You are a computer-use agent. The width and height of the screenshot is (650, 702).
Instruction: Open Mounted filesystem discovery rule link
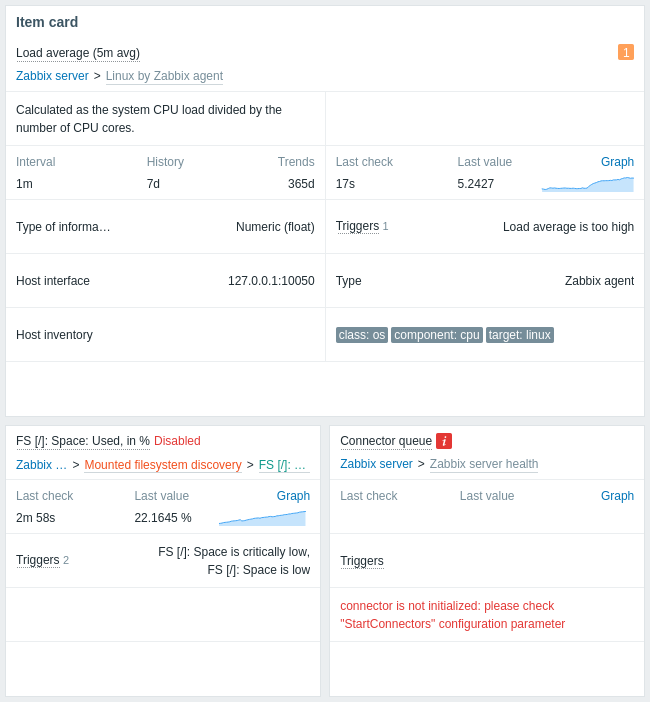click(163, 465)
